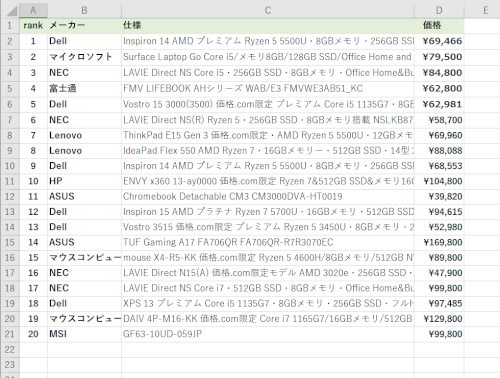Select row 11 header
Screen dimensions: 500x378
click(10, 181)
